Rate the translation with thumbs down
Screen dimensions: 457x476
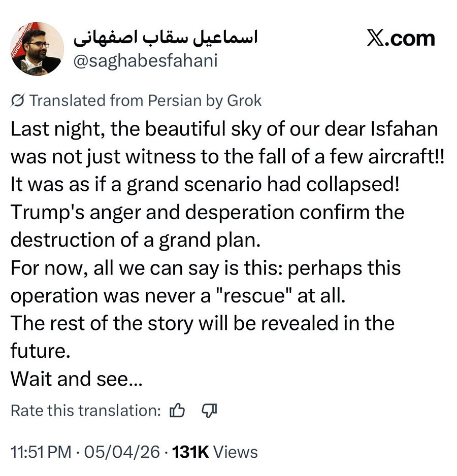[210, 410]
